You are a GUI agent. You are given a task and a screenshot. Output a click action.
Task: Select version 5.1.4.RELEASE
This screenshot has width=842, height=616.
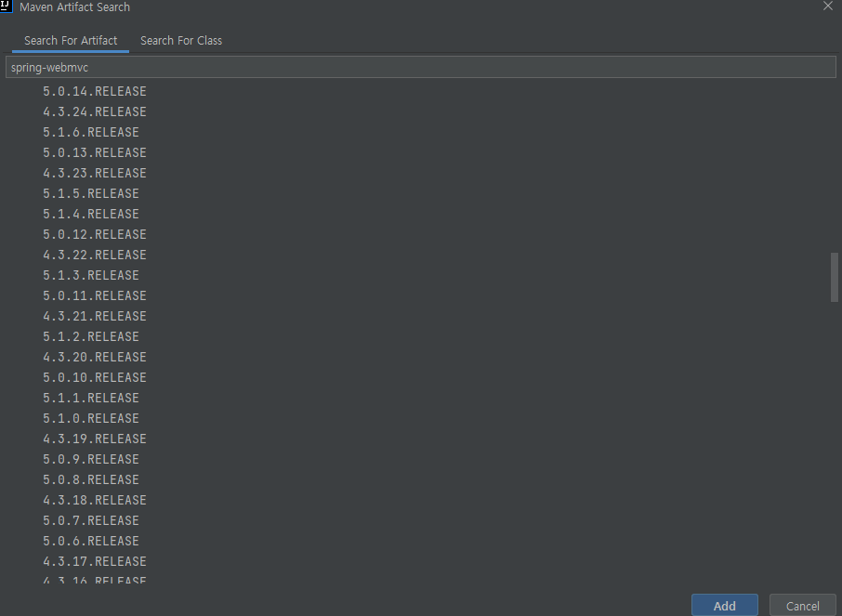tap(91, 214)
